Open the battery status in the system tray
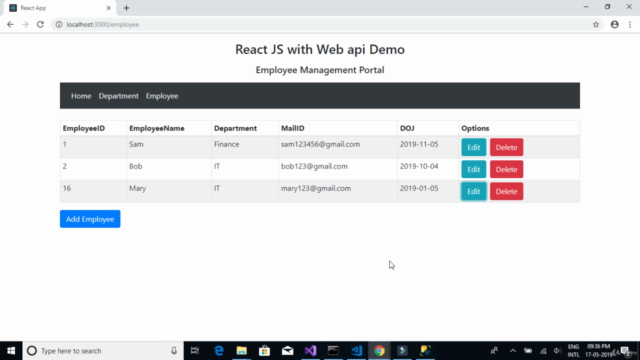 (x=528, y=351)
